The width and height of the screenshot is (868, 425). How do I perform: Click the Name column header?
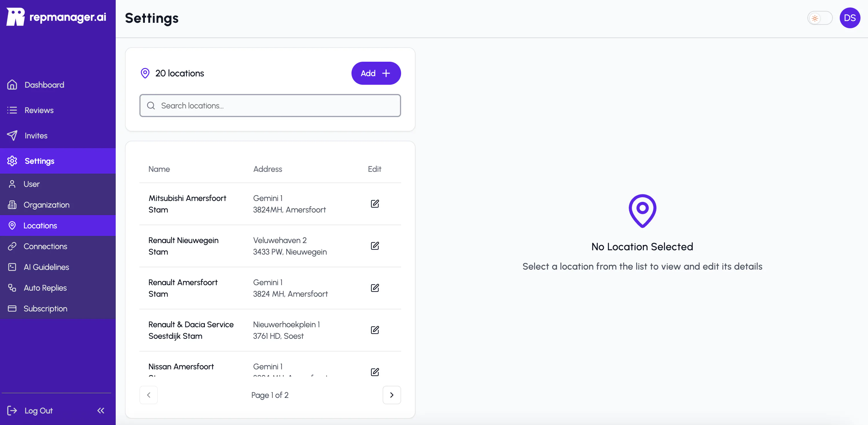pos(159,169)
